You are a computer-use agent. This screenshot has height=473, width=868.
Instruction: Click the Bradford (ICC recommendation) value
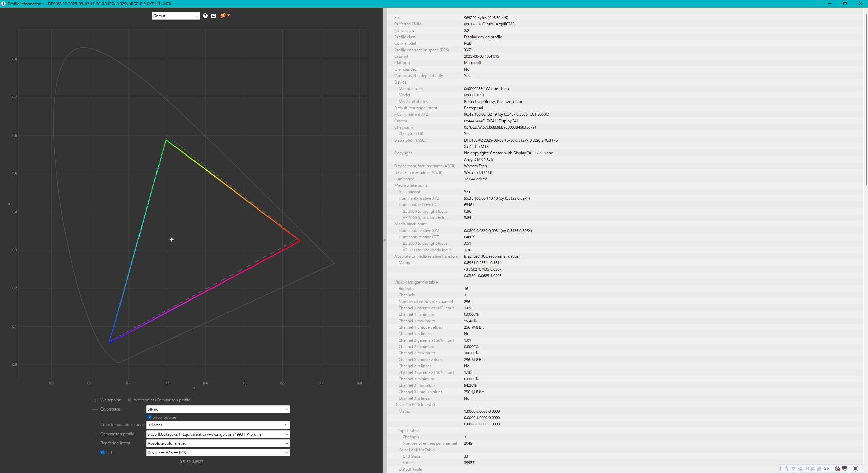point(492,256)
